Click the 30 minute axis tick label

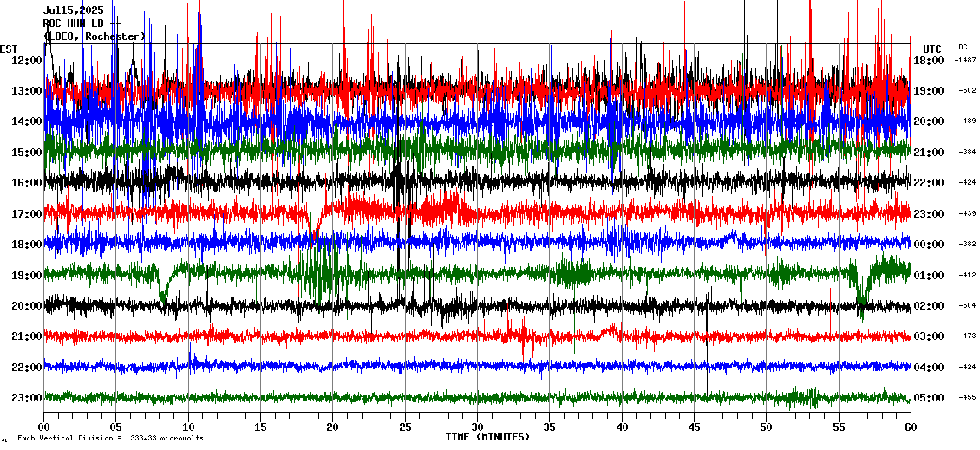(x=477, y=427)
